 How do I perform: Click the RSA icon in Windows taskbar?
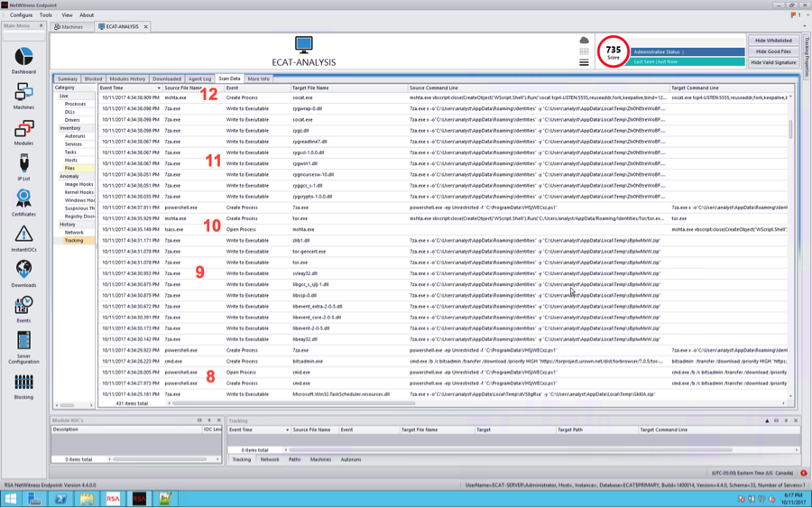[113, 498]
